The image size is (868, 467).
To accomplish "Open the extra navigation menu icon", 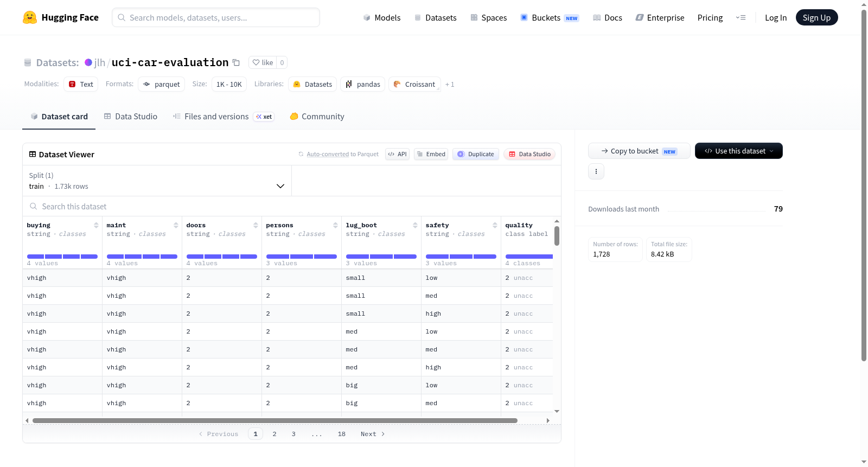I will 741,17.
